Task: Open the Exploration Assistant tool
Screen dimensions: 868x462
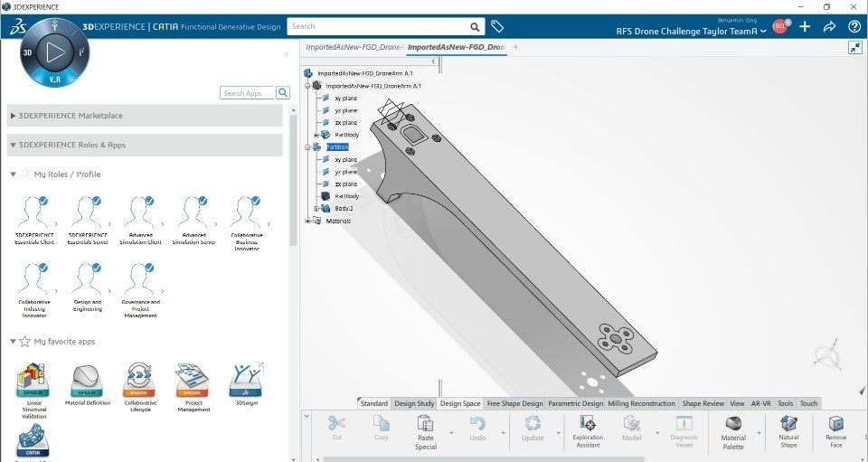Action: click(588, 431)
